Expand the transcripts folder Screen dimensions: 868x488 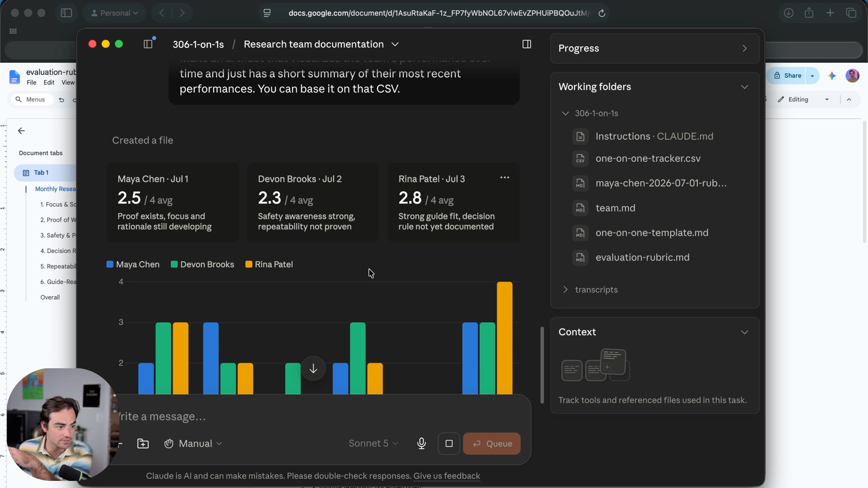[x=565, y=290]
